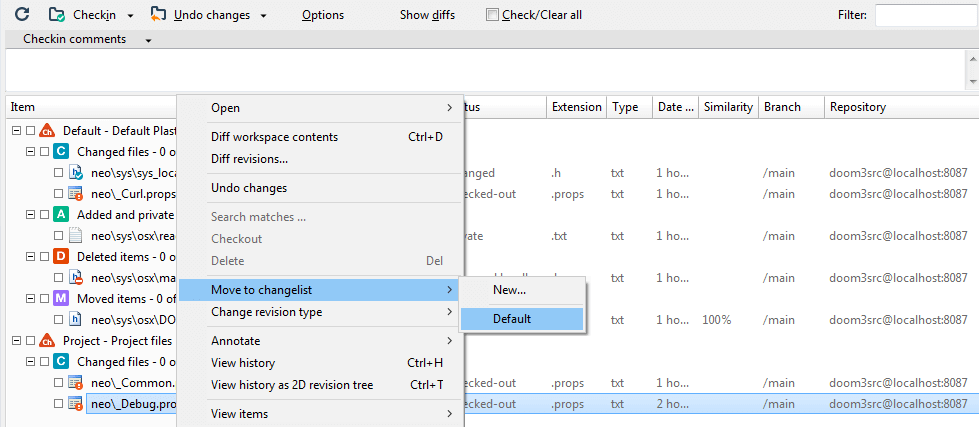Choose New... in changelist submenu
The height and width of the screenshot is (427, 979).
pos(522,290)
